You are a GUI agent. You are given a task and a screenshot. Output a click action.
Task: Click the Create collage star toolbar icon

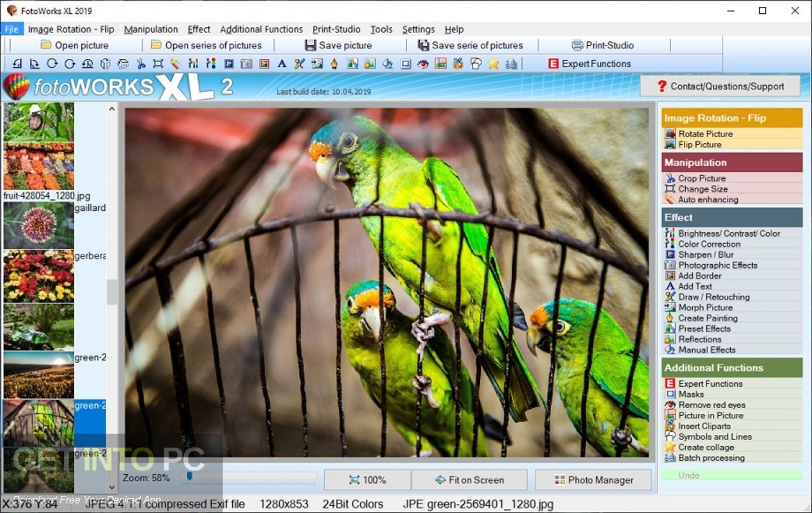click(x=494, y=63)
